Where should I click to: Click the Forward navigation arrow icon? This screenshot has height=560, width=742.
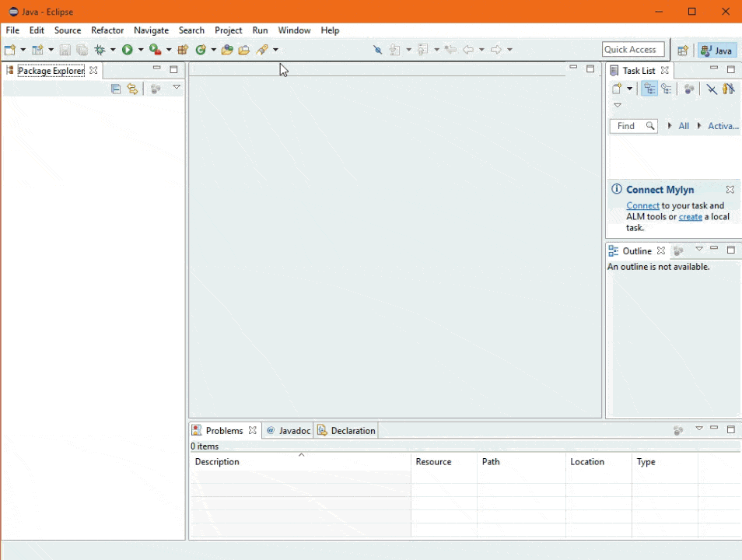(x=496, y=50)
